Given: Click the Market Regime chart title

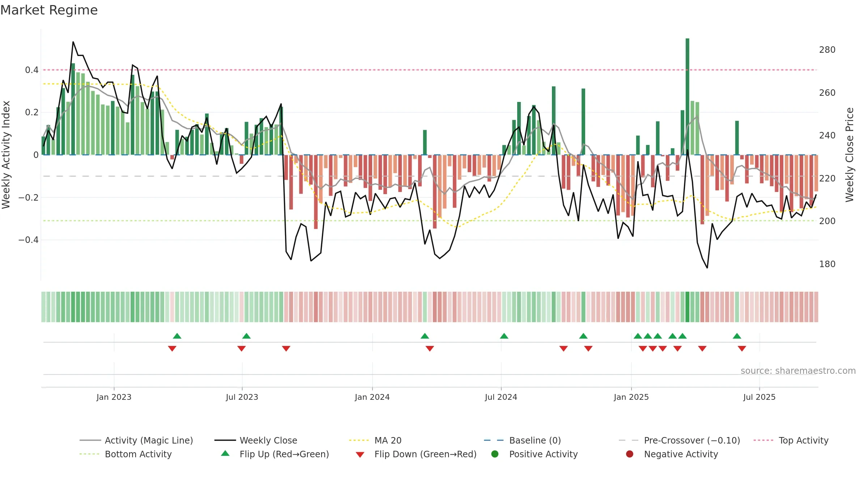Looking at the screenshot, I should click(49, 10).
